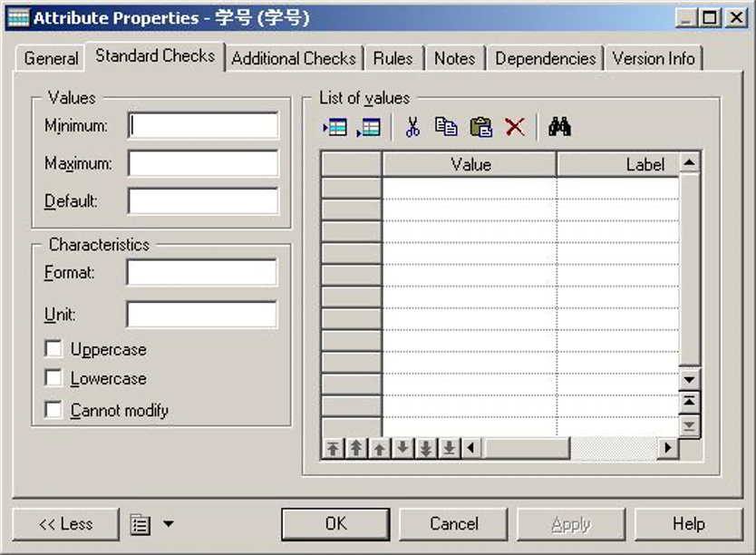Click the list's vertical scroll down arrow
The height and width of the screenshot is (555, 756).
690,379
